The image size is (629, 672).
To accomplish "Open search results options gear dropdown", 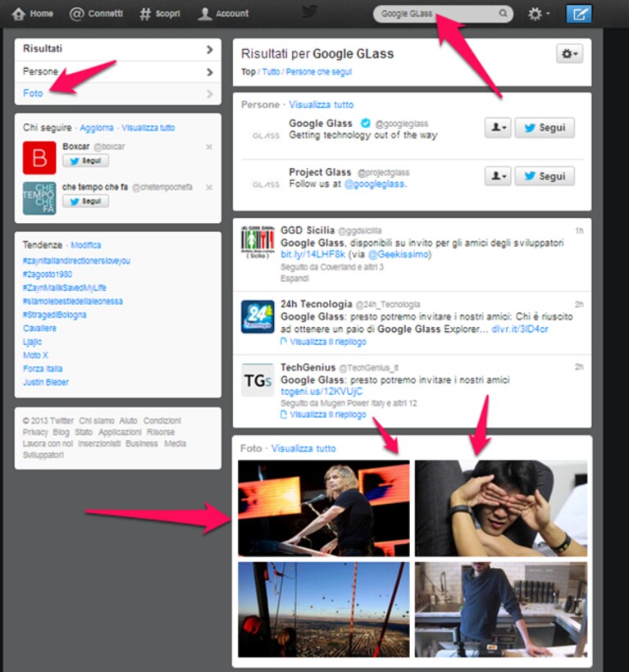I will tap(569, 53).
